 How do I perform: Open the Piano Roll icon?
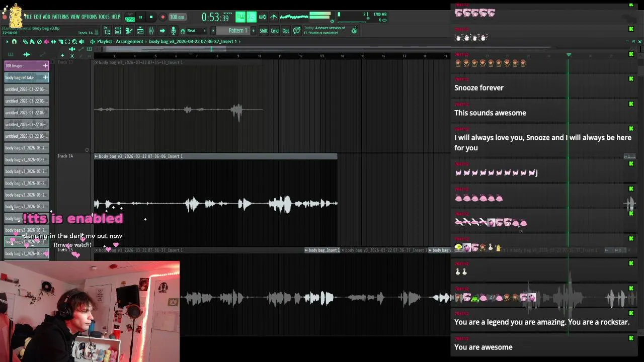point(129,31)
